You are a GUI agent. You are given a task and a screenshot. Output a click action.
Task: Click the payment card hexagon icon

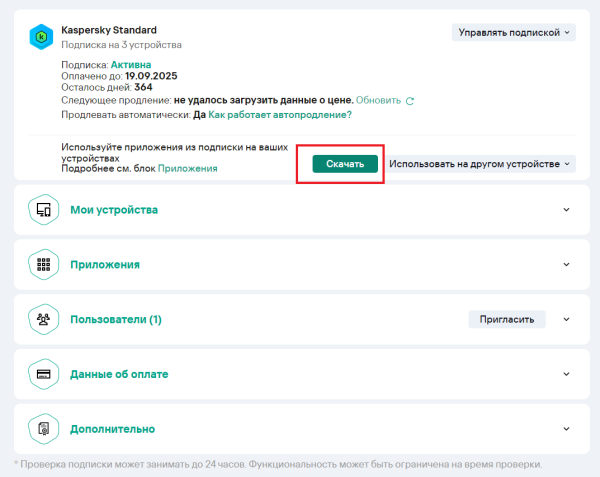(43, 374)
